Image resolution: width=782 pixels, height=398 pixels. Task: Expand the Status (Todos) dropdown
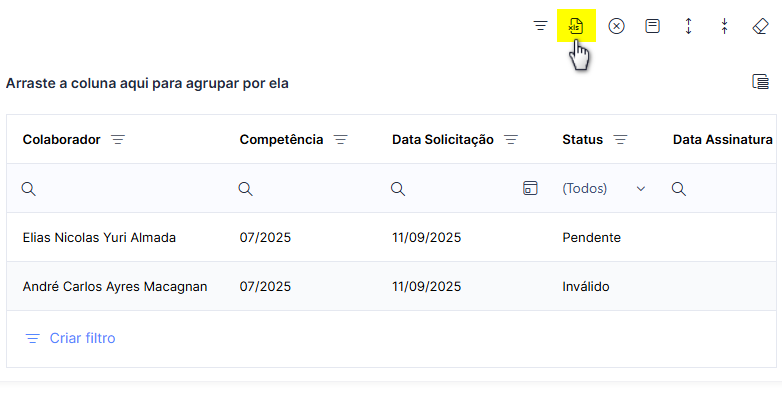[x=641, y=189]
